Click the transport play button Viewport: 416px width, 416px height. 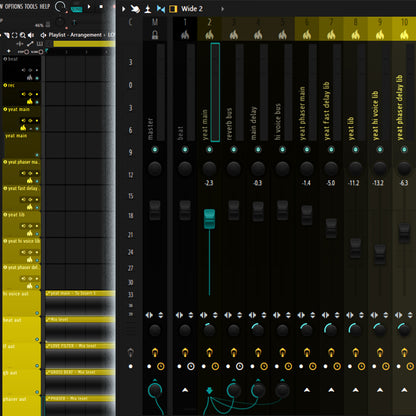[x=89, y=6]
